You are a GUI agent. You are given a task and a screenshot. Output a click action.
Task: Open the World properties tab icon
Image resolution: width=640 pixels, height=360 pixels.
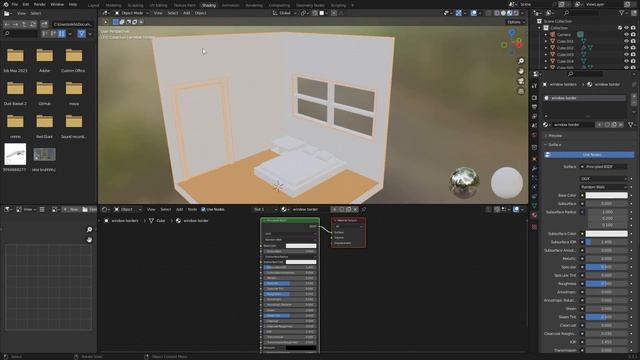(x=534, y=135)
